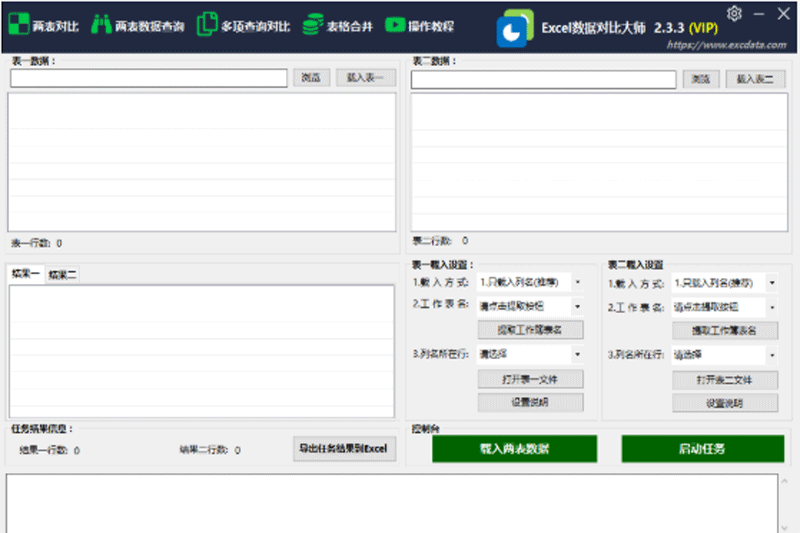
Task: Switch to the 结果一 tab
Action: [x=26, y=274]
